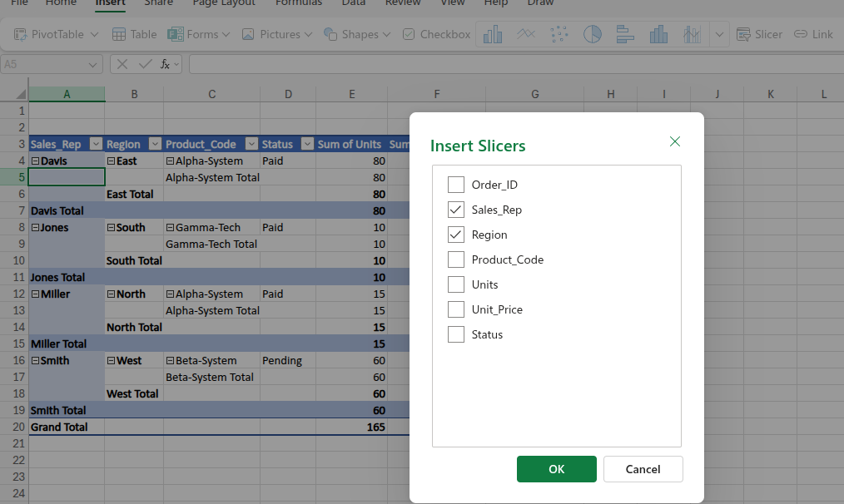Switch to the Data ribbon tab
Image resolution: width=844 pixels, height=504 pixels.
click(354, 3)
